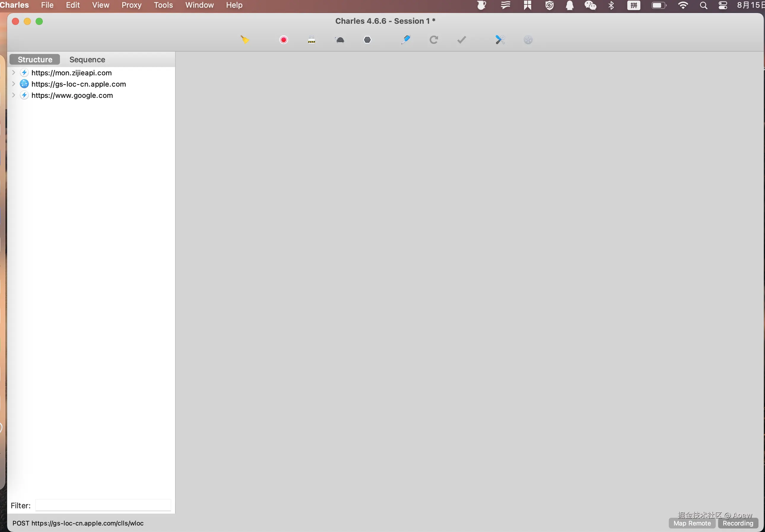This screenshot has width=765, height=532.
Task: Click the Recording status button
Action: [738, 523]
